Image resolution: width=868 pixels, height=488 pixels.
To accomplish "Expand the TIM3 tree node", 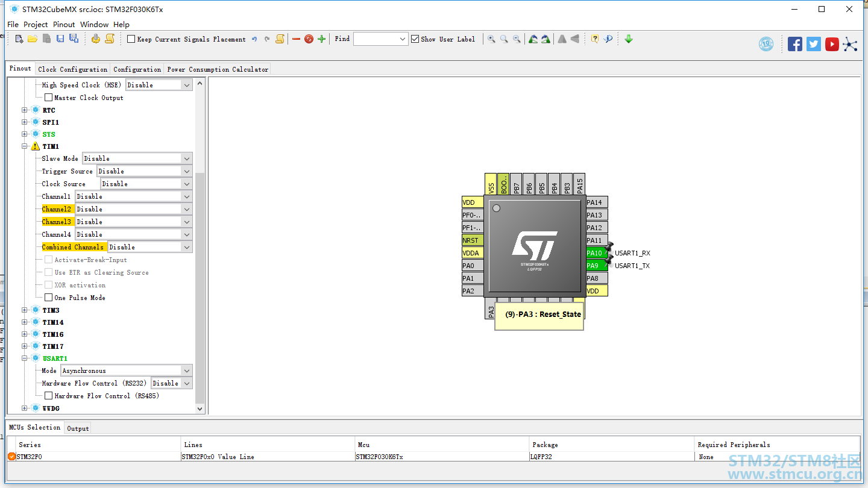I will (25, 310).
